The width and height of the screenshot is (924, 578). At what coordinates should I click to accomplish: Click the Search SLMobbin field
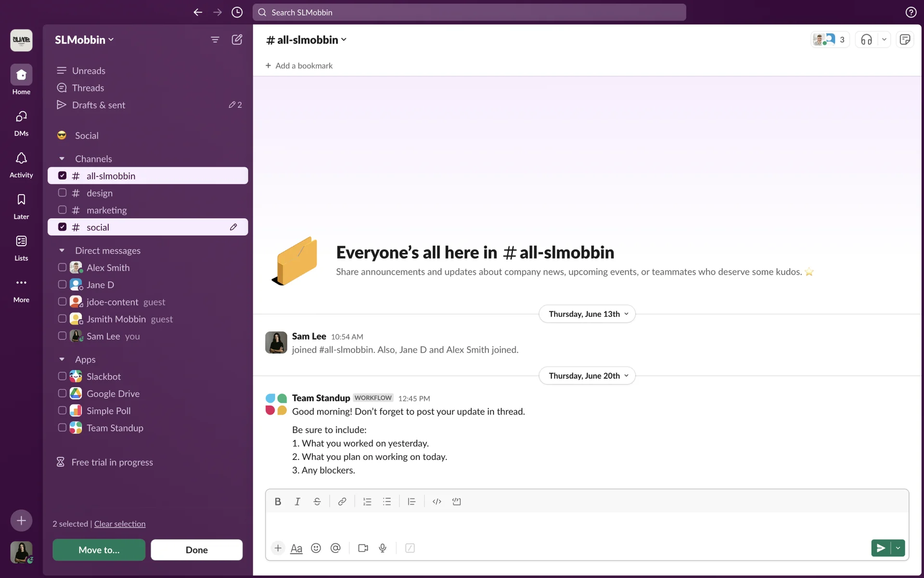tap(469, 13)
